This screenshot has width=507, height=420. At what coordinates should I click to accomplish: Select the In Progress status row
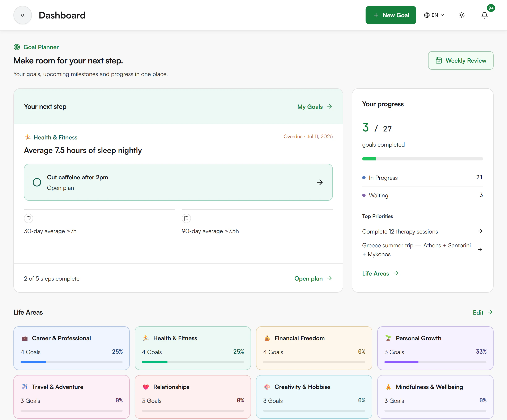422,178
